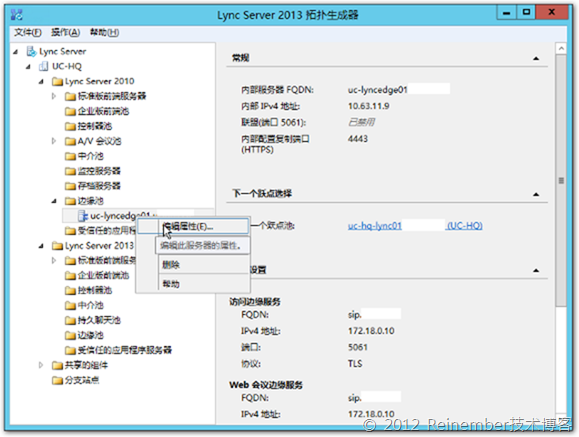Close the Topology Builder window

point(552,13)
